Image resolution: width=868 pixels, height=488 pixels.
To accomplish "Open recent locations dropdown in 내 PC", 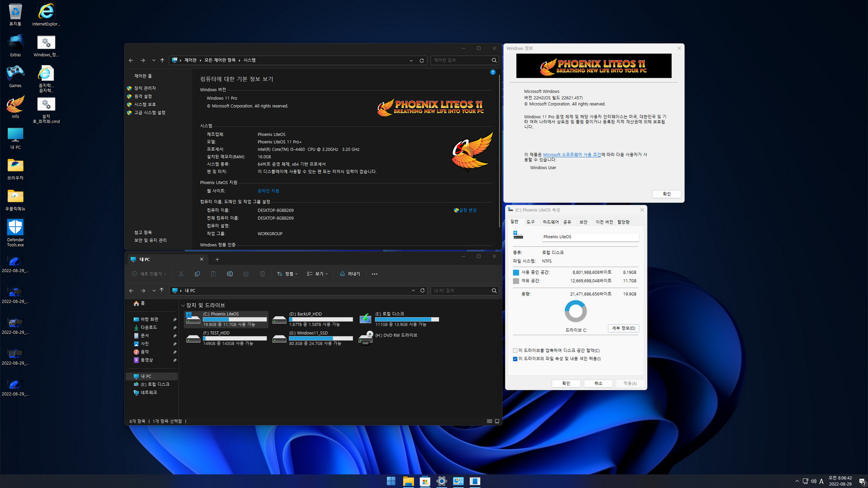I will (154, 290).
